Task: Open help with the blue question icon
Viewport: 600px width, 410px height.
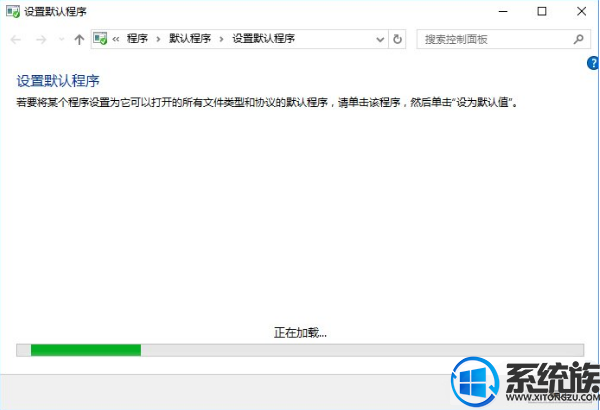Action: 593,63
